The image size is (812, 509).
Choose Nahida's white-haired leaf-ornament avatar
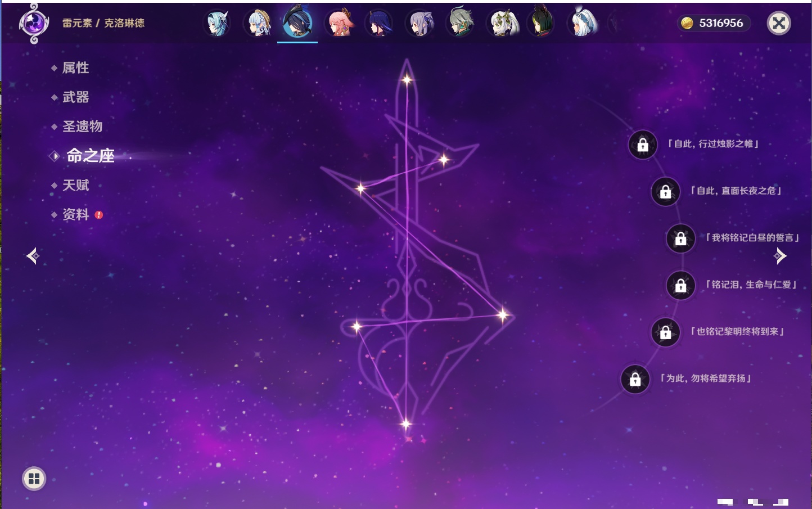point(502,23)
